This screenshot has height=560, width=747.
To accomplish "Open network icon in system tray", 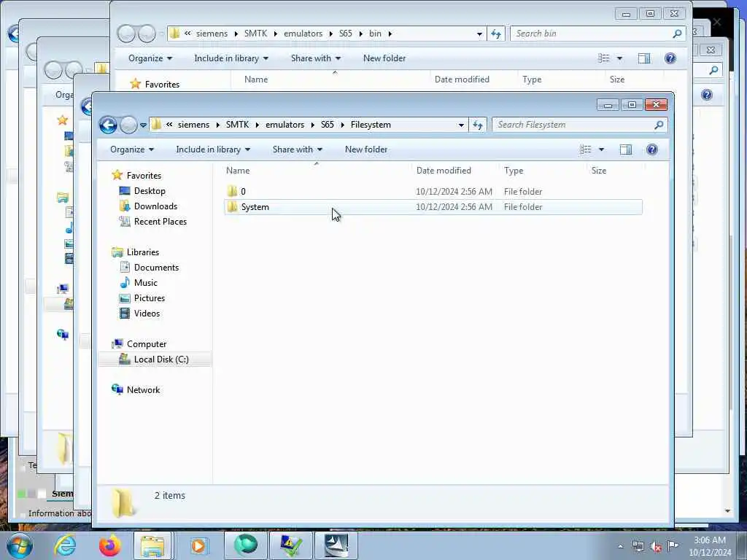I will 638,546.
